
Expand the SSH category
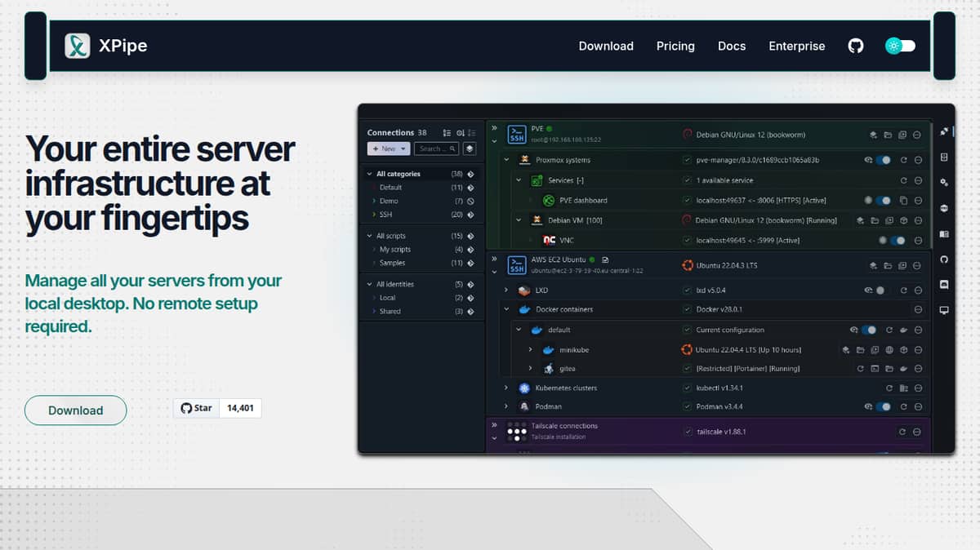click(x=374, y=215)
